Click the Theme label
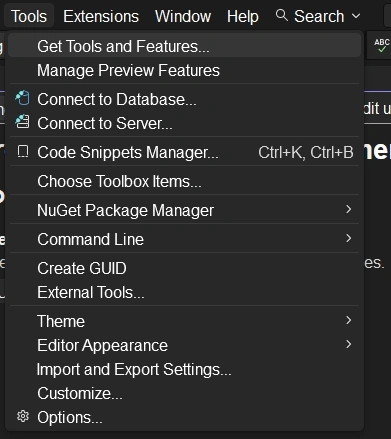The image size is (391, 439). click(61, 321)
